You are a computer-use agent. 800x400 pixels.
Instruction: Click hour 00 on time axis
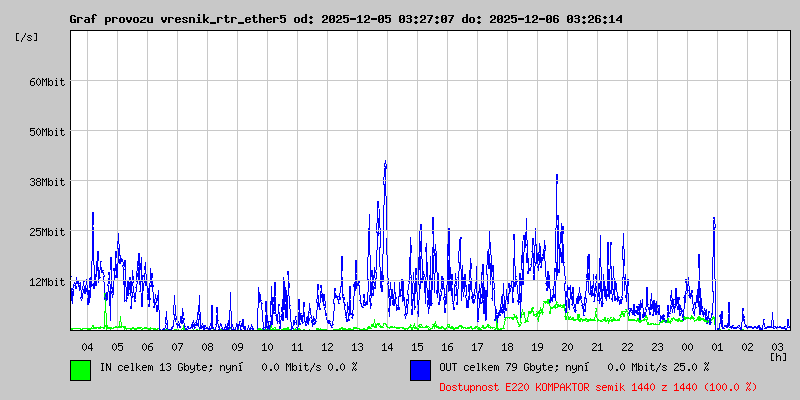[x=687, y=346]
